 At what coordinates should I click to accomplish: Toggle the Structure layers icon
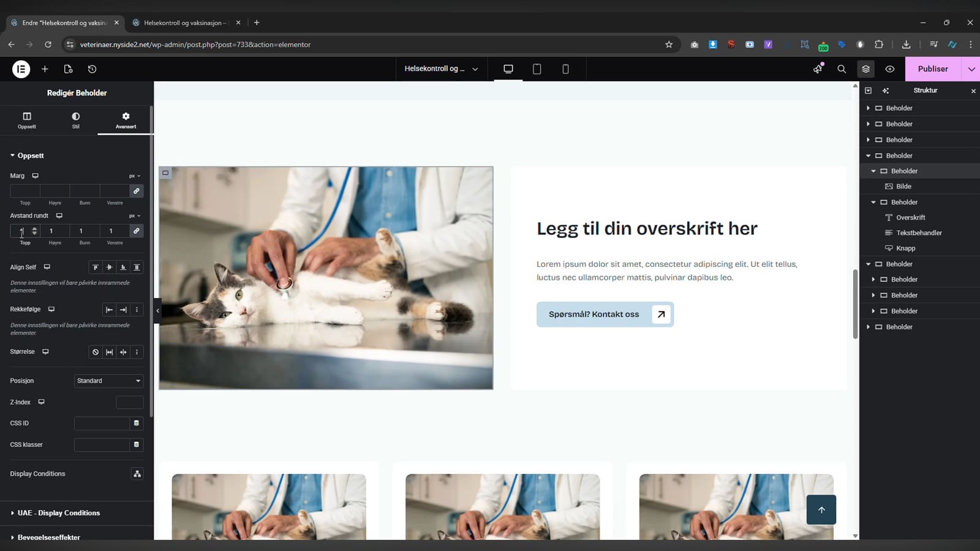[865, 69]
